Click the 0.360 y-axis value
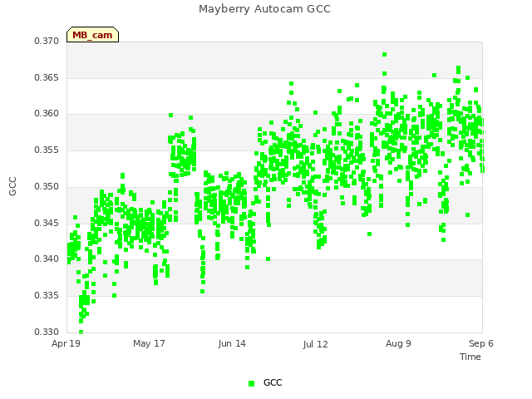The width and height of the screenshot is (532, 399). [47, 114]
